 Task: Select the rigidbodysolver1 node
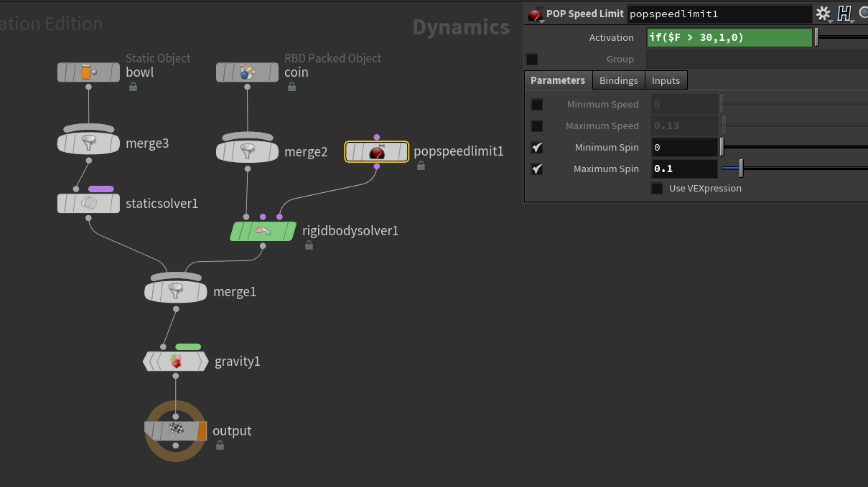(x=263, y=231)
